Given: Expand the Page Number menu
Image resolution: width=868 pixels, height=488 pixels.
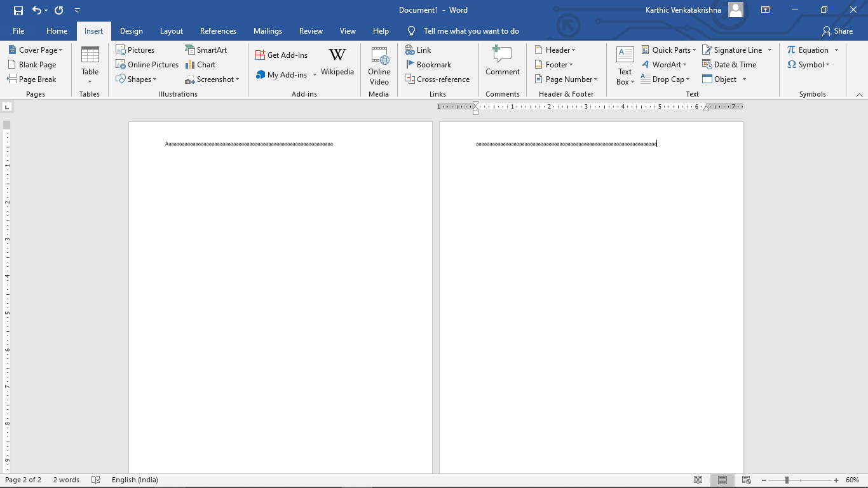Looking at the screenshot, I should point(566,79).
